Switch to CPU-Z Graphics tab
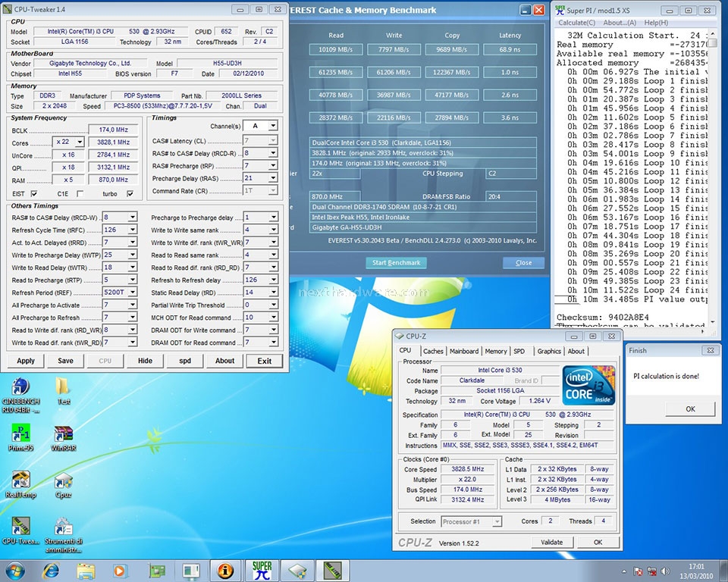 point(549,352)
